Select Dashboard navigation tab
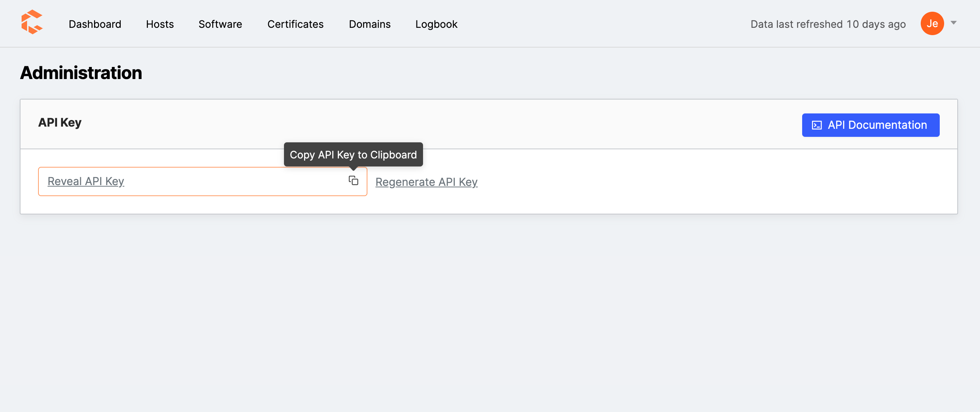 [95, 23]
